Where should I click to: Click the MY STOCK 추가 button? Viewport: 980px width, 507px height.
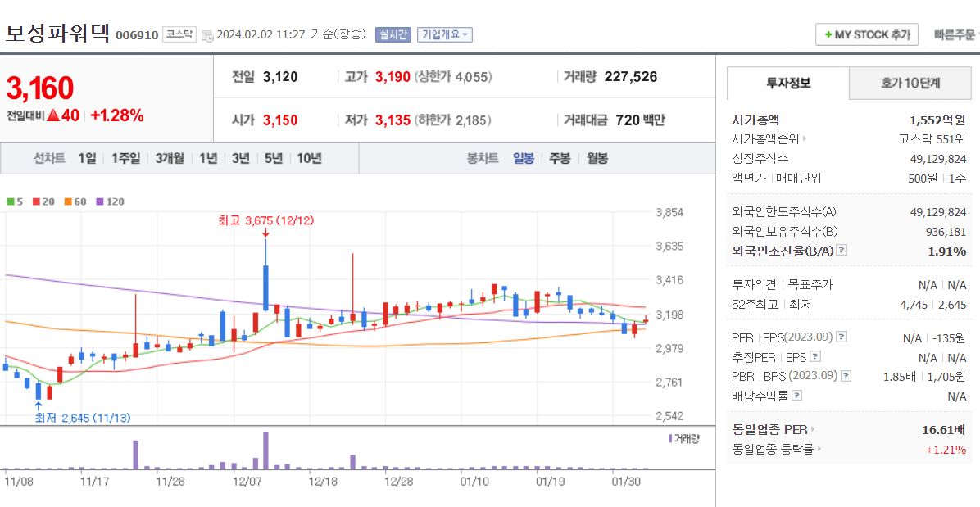pos(867,35)
